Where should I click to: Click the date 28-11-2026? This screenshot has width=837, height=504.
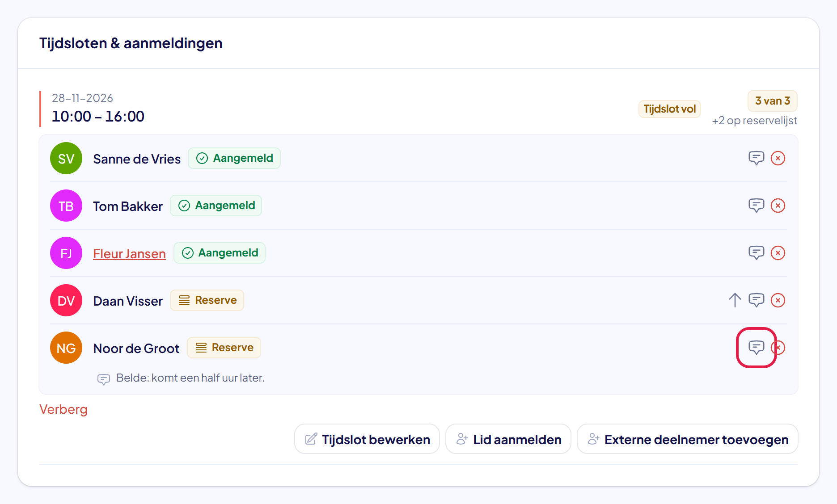82,98
